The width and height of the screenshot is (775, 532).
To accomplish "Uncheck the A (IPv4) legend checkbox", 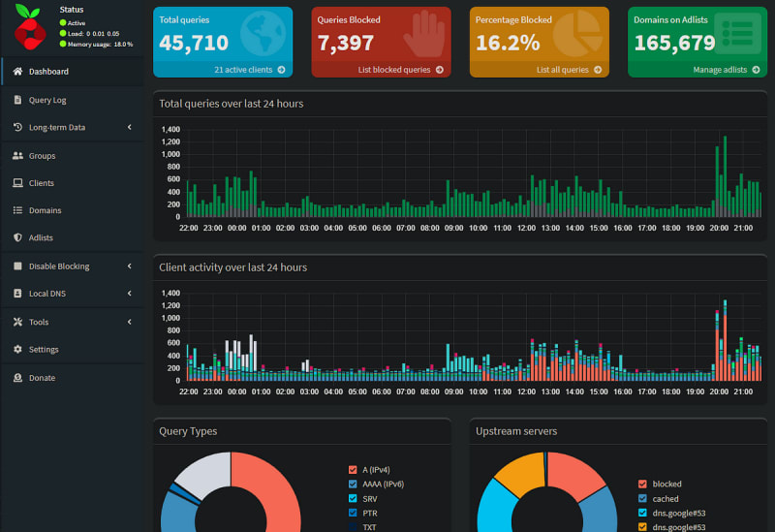I will (x=354, y=470).
